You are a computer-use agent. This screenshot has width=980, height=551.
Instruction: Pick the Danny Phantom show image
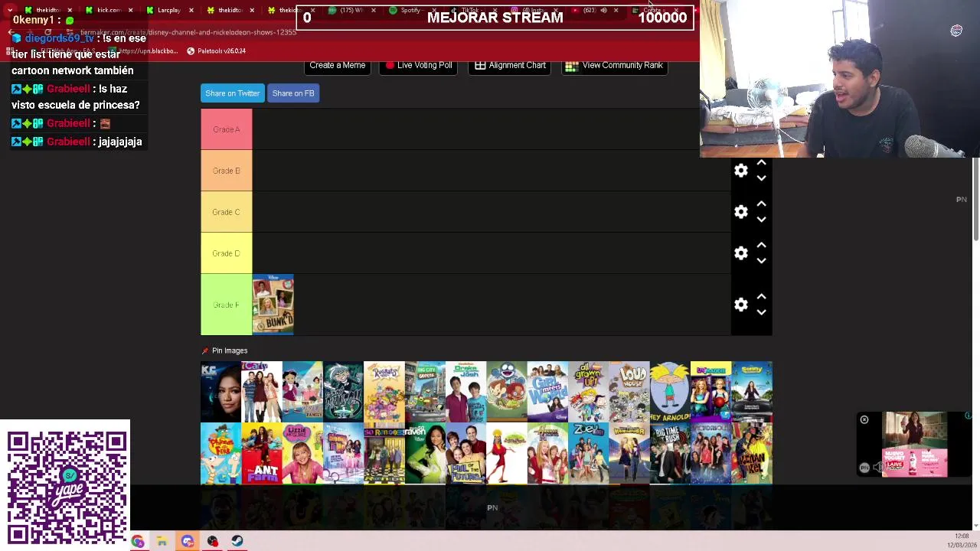point(343,392)
